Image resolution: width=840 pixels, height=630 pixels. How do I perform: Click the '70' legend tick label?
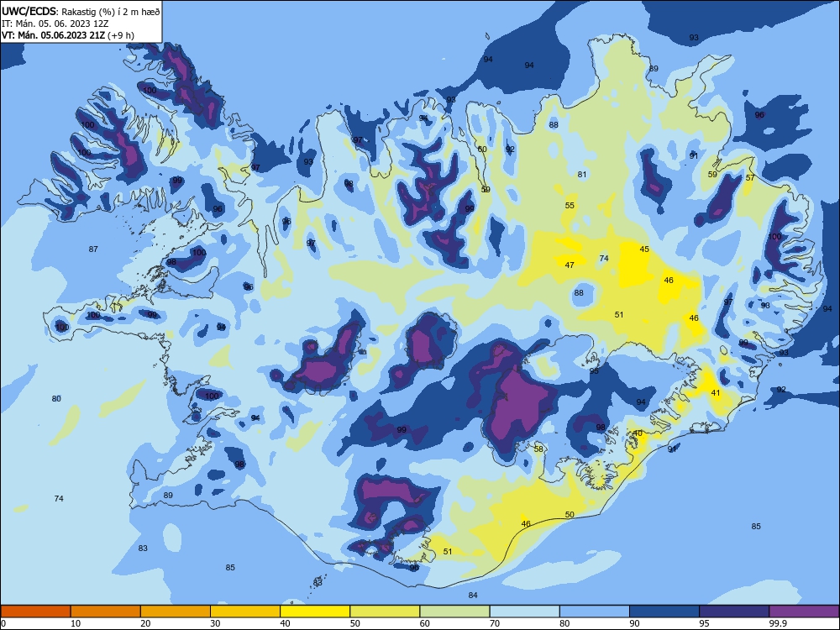(x=495, y=623)
